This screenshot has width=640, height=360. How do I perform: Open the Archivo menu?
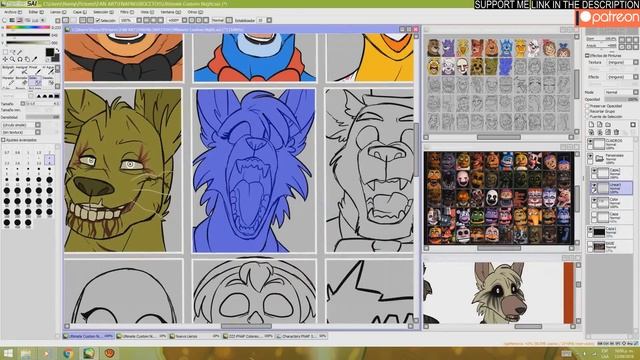point(13,12)
